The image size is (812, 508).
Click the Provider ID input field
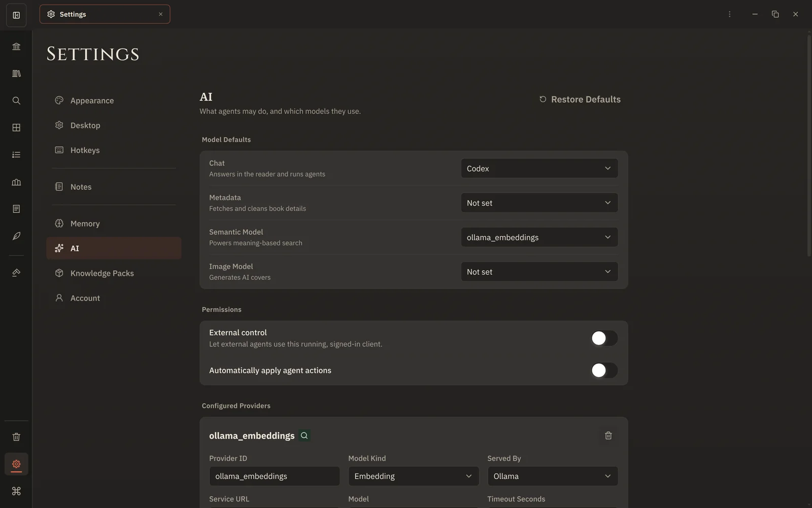coord(275,476)
